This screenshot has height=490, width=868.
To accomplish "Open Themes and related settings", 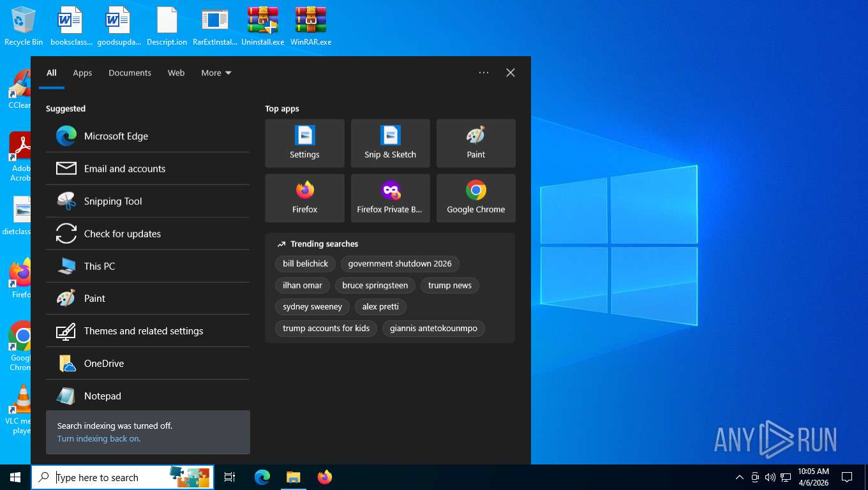I will pos(147,330).
